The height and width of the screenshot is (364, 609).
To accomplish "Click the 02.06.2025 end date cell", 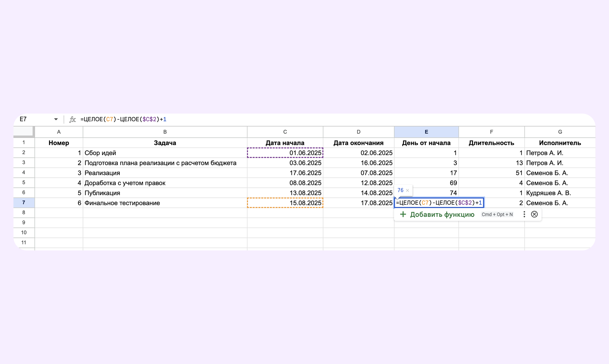I will tap(358, 153).
